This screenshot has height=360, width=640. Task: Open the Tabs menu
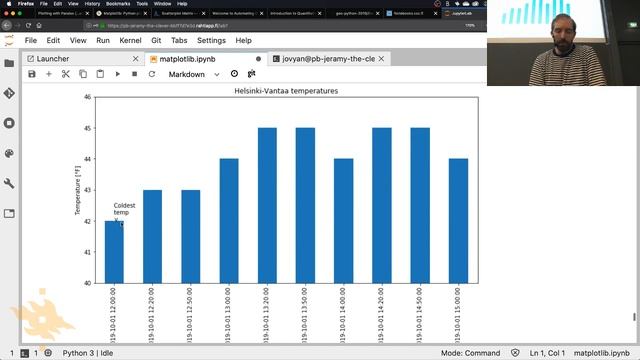tap(179, 40)
